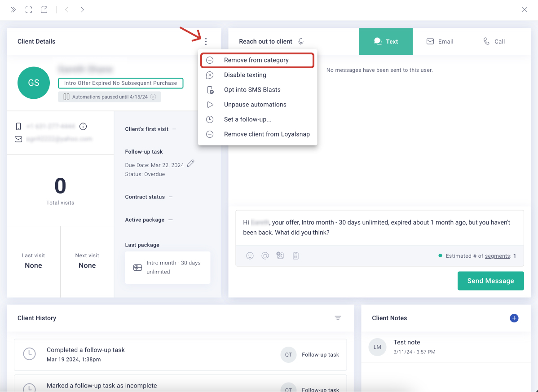
Task: Cancel automations paused until 4/15/24
Action: coord(154,97)
